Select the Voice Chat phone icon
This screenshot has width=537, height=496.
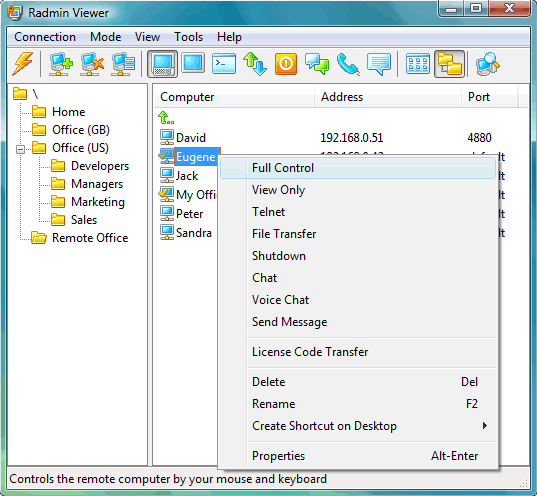click(x=348, y=64)
